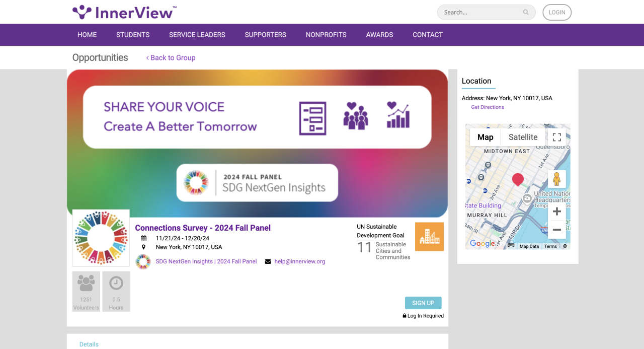Click the date range 11/21/24 - 12/20/24

(183, 239)
